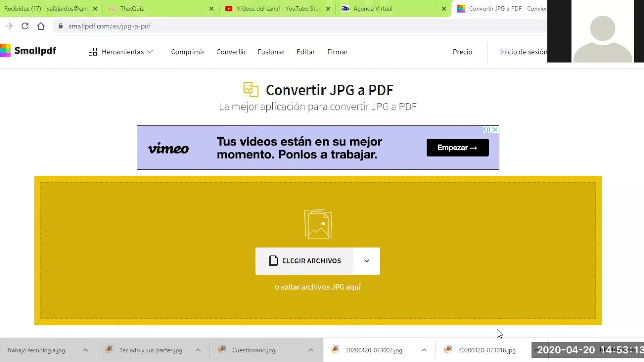Click the browser reload button
The height and width of the screenshot is (362, 644).
coord(25,26)
